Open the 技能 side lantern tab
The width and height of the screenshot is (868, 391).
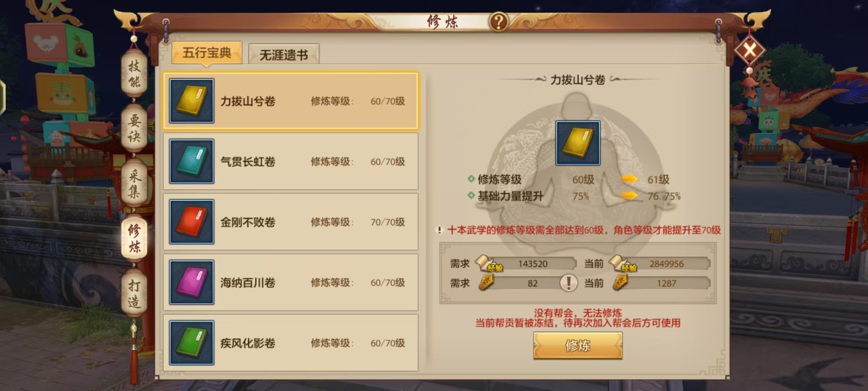pos(134,74)
